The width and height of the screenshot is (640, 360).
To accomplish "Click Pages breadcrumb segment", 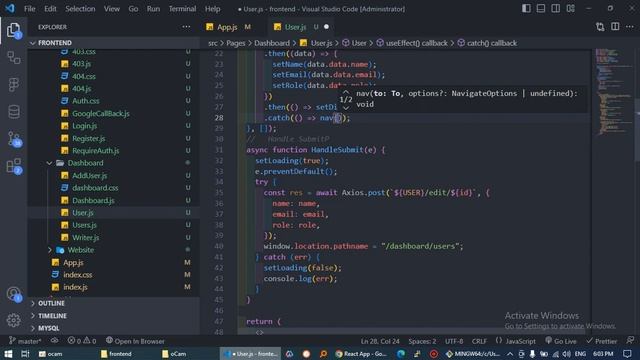I will click(236, 43).
